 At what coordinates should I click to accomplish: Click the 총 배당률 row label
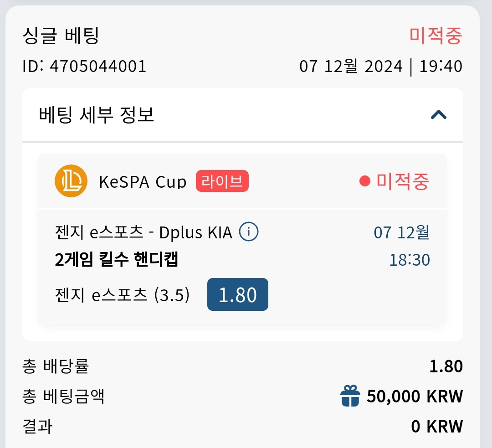click(56, 366)
